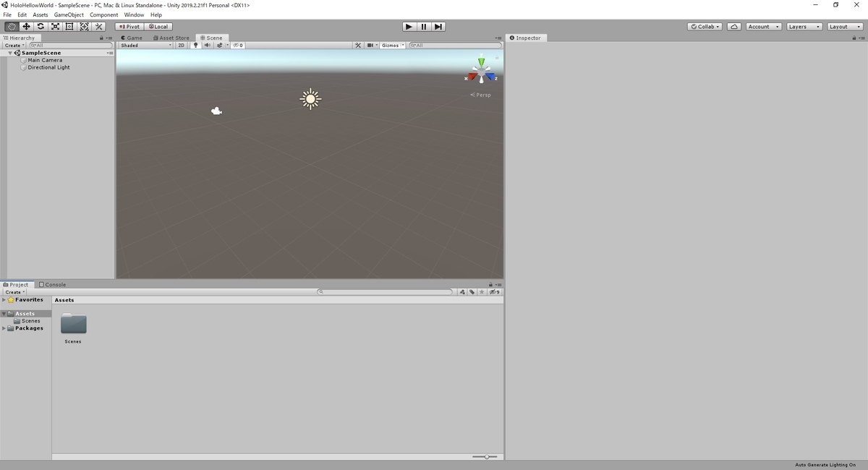Viewport: 868px width, 470px height.
Task: Select the Scale tool
Action: 55,27
